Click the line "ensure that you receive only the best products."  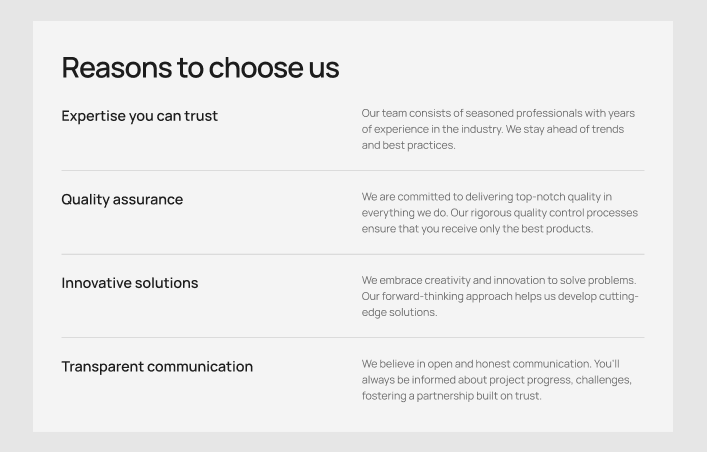[x=477, y=229]
